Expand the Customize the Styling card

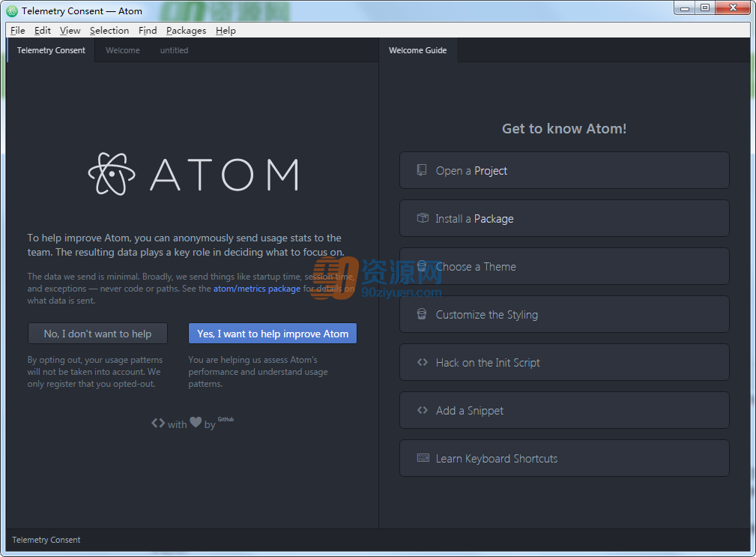tap(564, 314)
